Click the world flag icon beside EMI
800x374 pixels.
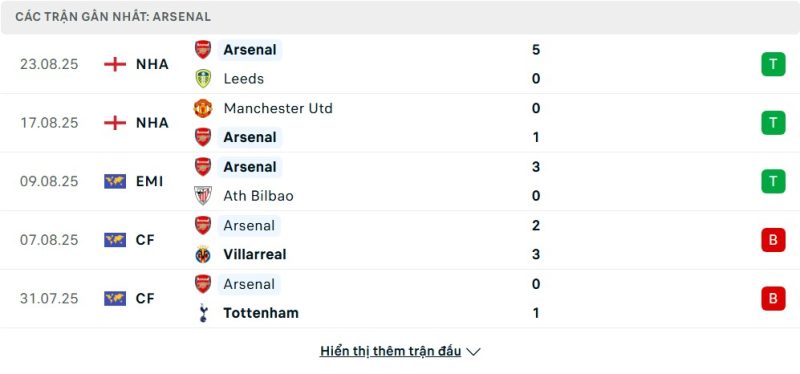coord(115,181)
